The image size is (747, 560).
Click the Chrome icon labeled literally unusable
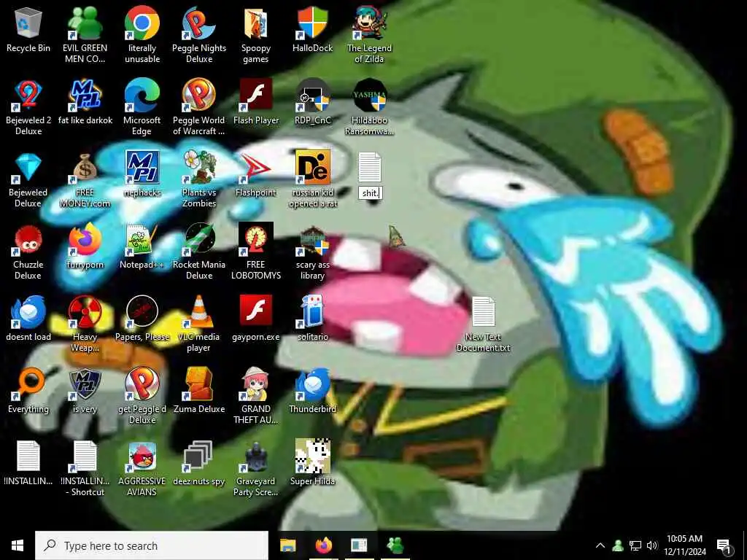[142, 23]
